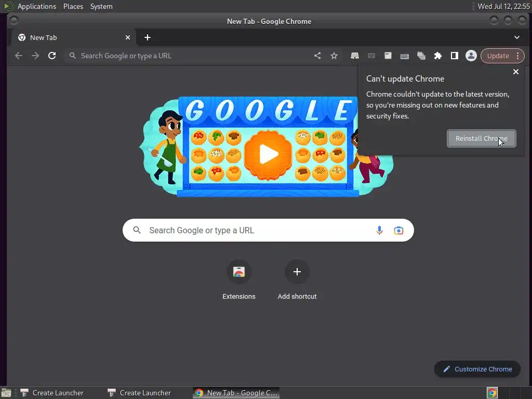Close the Can't update Chrome popup
The image size is (532, 399).
coord(516,72)
